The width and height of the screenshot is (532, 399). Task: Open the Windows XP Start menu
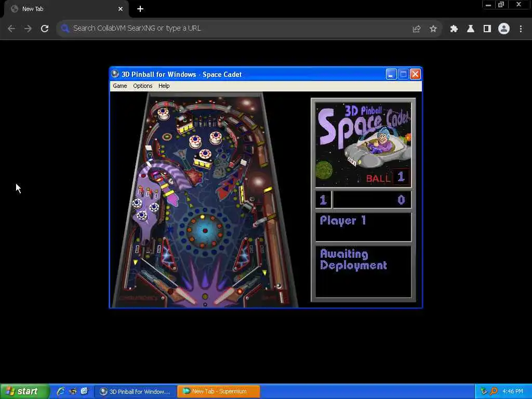tap(25, 391)
